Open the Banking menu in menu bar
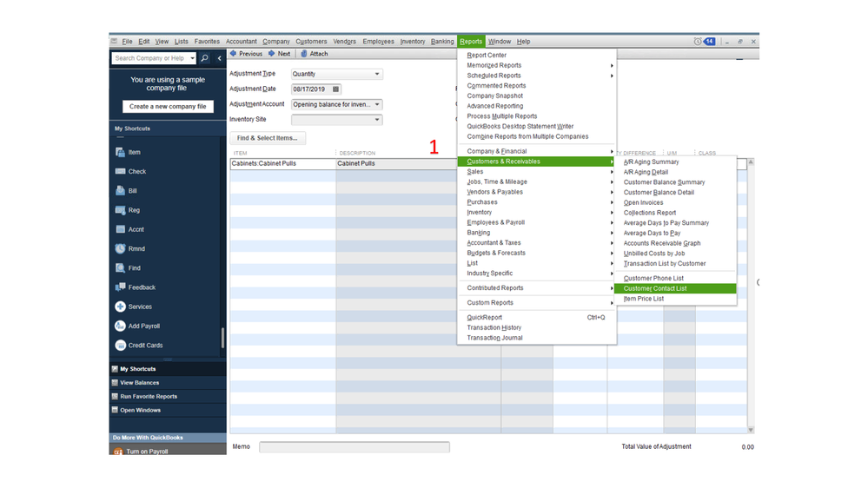The image size is (868, 488). [441, 42]
